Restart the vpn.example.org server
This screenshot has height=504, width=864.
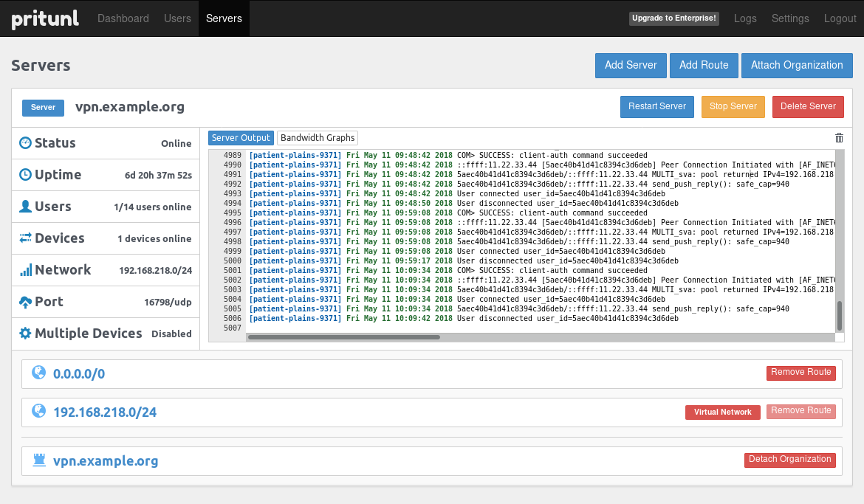[x=656, y=107]
